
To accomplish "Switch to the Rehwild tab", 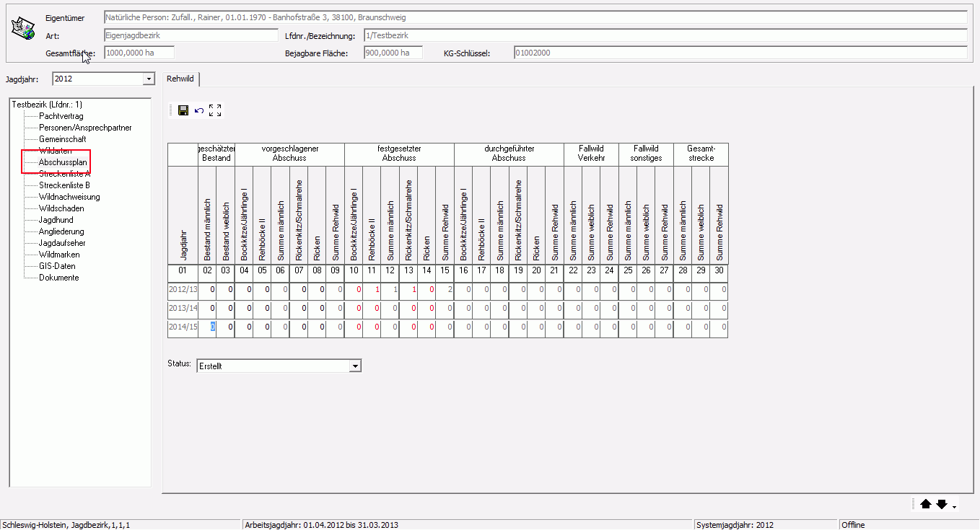I will point(180,79).
